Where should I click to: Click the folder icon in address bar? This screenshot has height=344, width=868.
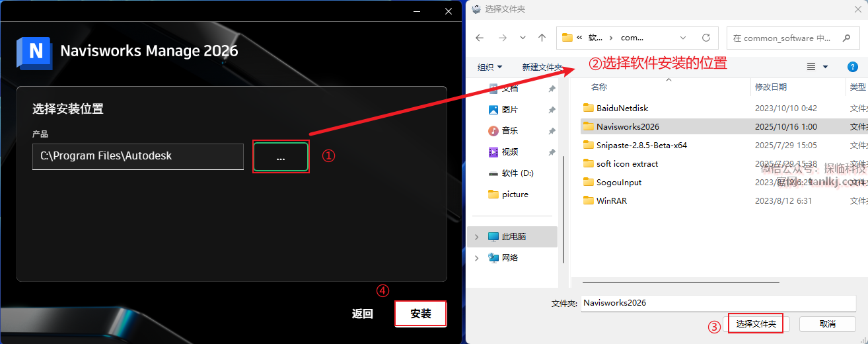(567, 38)
